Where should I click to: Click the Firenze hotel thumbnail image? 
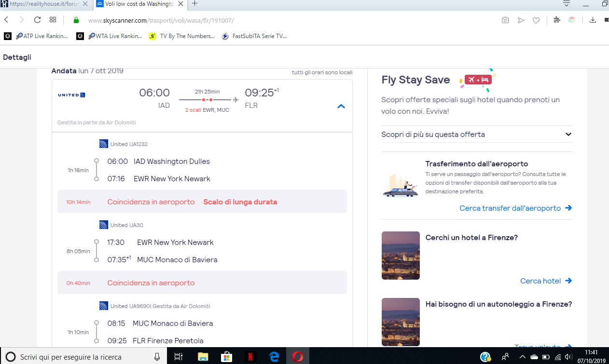401,256
